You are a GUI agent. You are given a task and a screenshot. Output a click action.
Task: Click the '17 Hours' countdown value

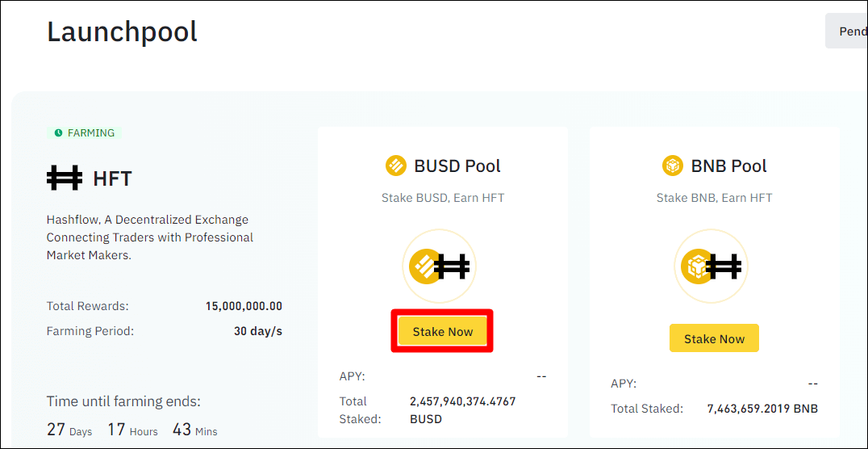coord(132,430)
